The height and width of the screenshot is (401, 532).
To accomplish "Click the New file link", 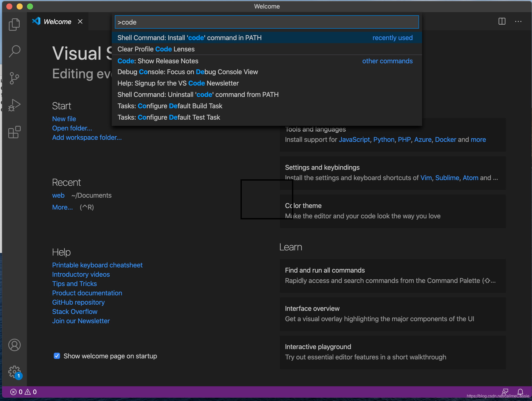I will coord(64,119).
